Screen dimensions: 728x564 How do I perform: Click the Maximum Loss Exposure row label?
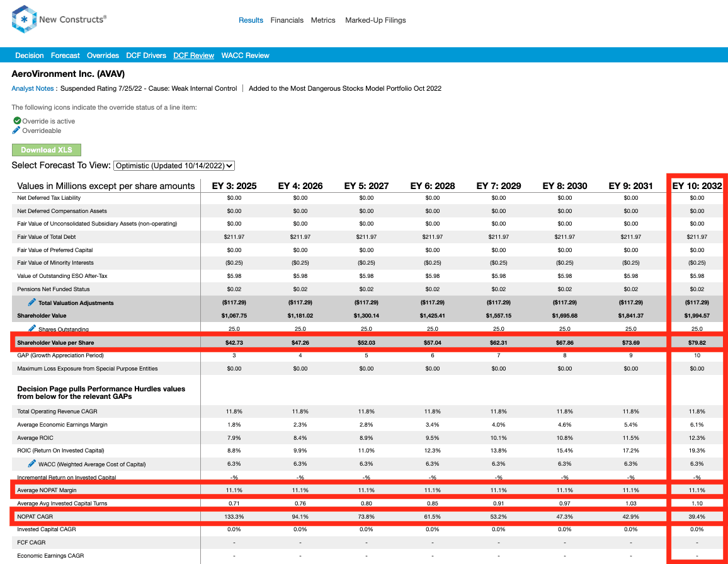tap(88, 369)
